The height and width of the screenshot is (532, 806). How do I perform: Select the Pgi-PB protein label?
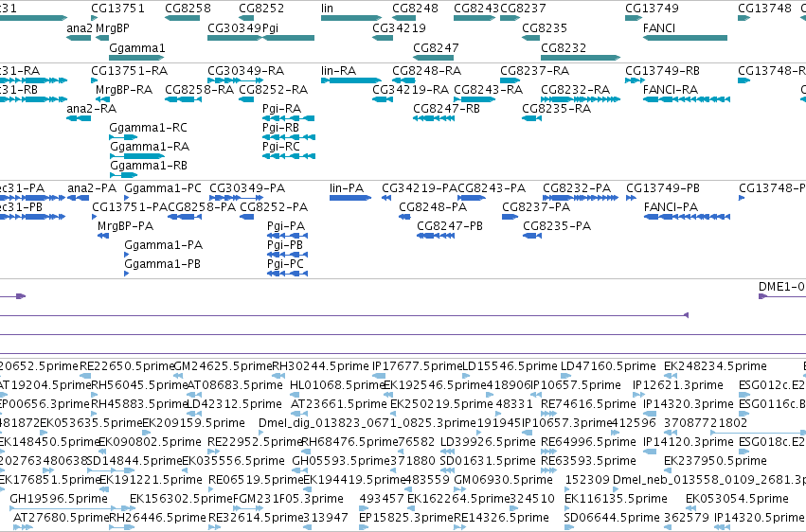pos(285,245)
